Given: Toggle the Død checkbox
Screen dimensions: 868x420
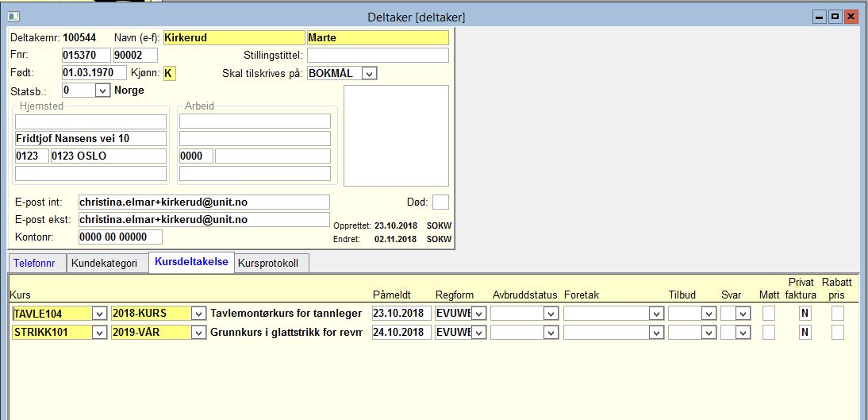Looking at the screenshot, I should (x=440, y=202).
